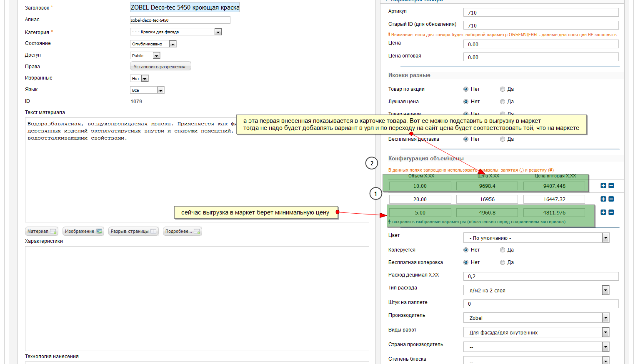This screenshot has width=638, height=364.
Task: Focus the Заголовок title field
Action: [x=185, y=7]
